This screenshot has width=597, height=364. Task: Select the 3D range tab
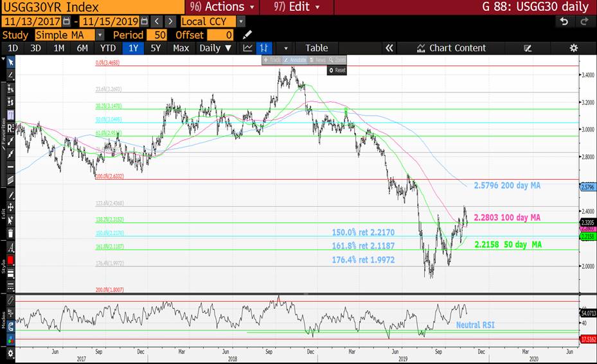pos(36,48)
